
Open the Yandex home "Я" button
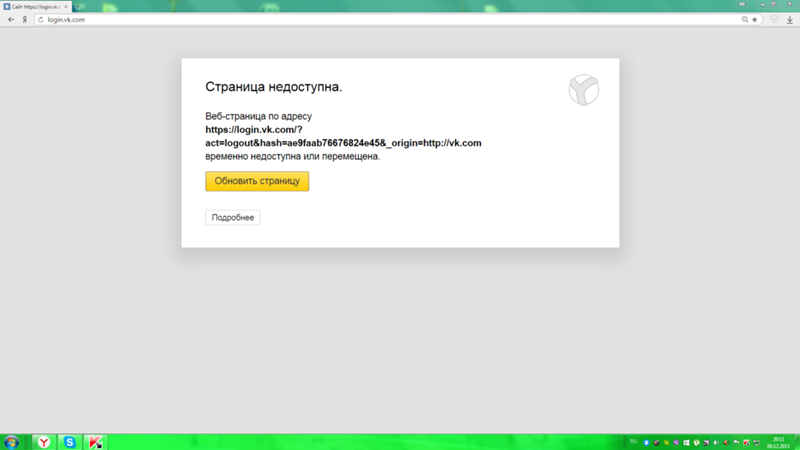coord(24,19)
